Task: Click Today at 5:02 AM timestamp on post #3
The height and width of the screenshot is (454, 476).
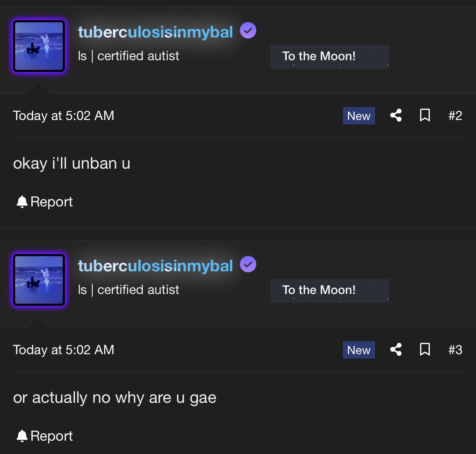Action: tap(63, 350)
